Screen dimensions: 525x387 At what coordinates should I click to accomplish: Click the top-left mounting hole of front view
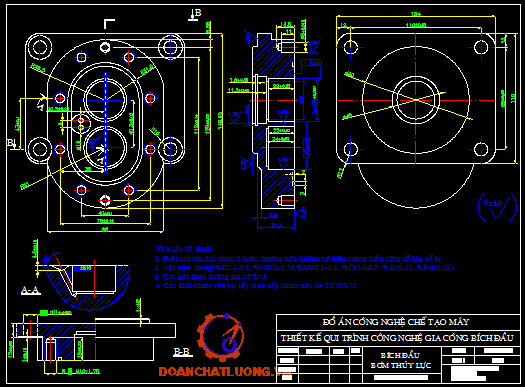tap(39, 47)
